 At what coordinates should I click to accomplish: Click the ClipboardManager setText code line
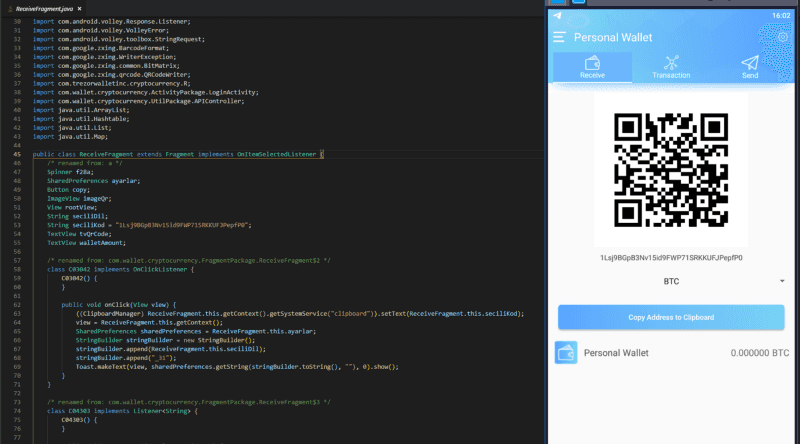[300, 313]
